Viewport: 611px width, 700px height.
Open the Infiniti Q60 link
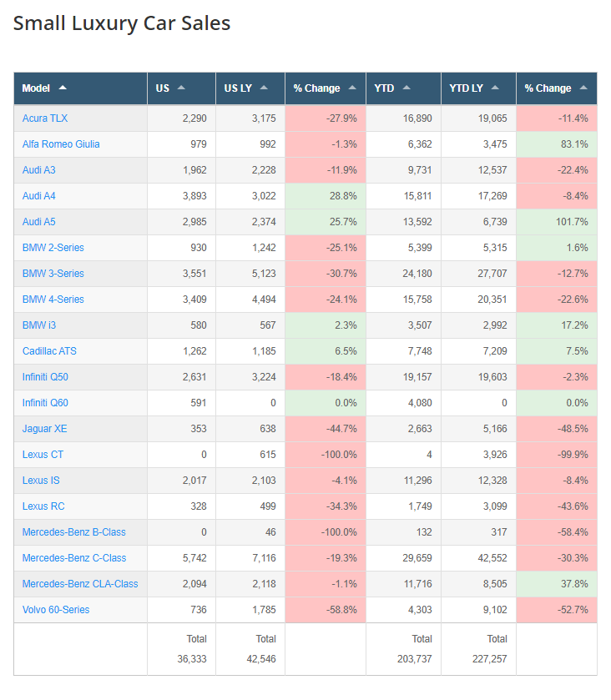click(x=45, y=403)
